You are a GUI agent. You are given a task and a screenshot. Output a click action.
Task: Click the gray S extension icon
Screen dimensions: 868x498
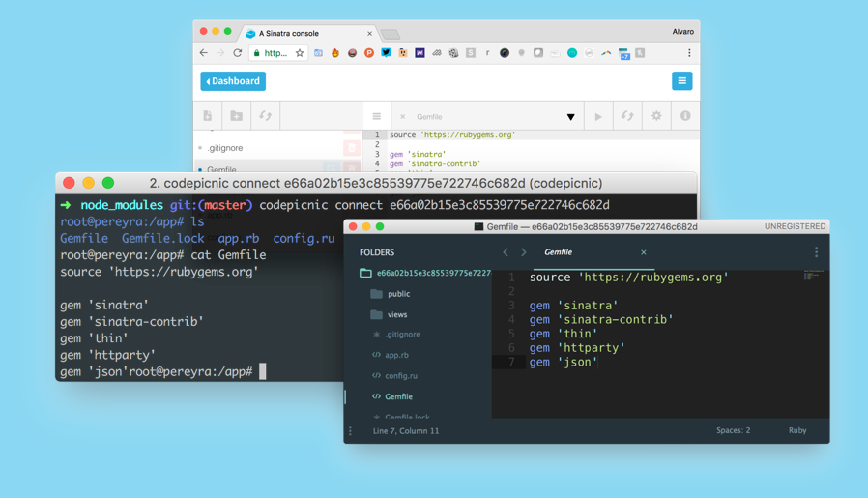coord(471,53)
